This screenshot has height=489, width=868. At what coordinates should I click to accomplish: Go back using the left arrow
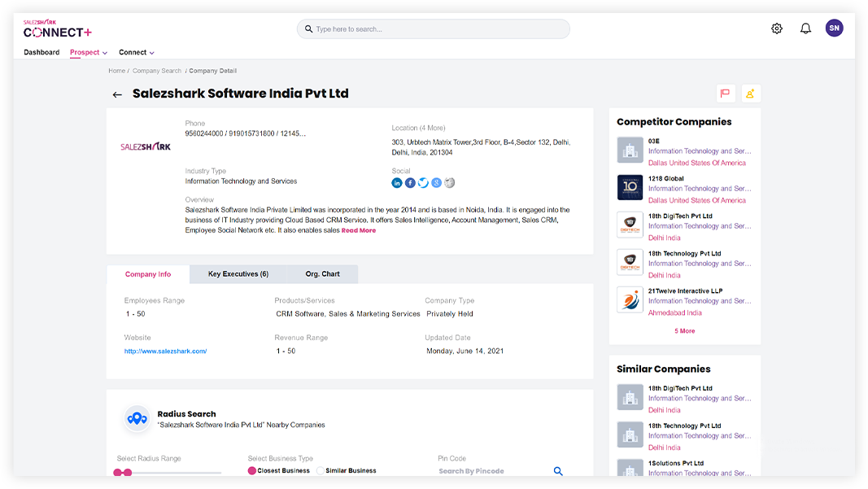pos(117,94)
